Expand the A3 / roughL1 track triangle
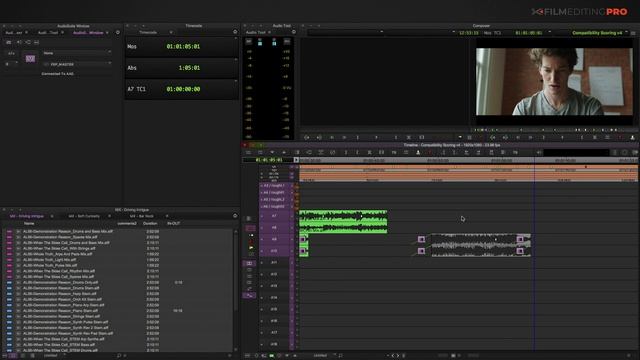Image resolution: width=640 pixels, height=360 pixels. tap(262, 186)
